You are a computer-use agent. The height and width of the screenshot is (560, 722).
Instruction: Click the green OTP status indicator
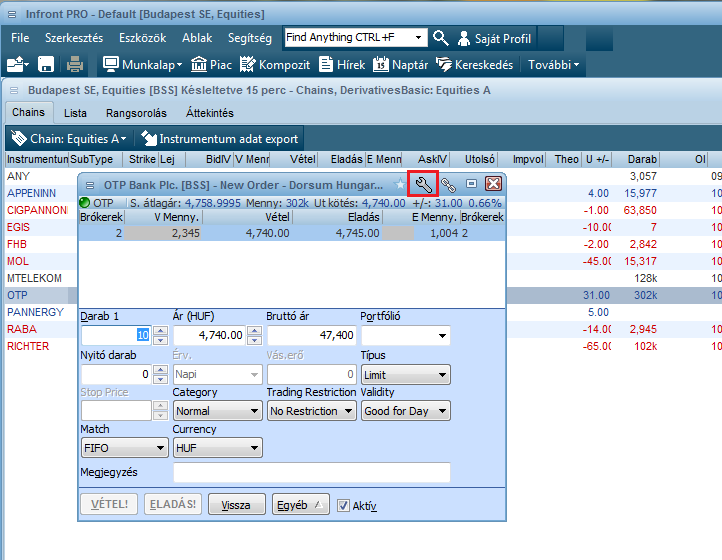coord(85,203)
